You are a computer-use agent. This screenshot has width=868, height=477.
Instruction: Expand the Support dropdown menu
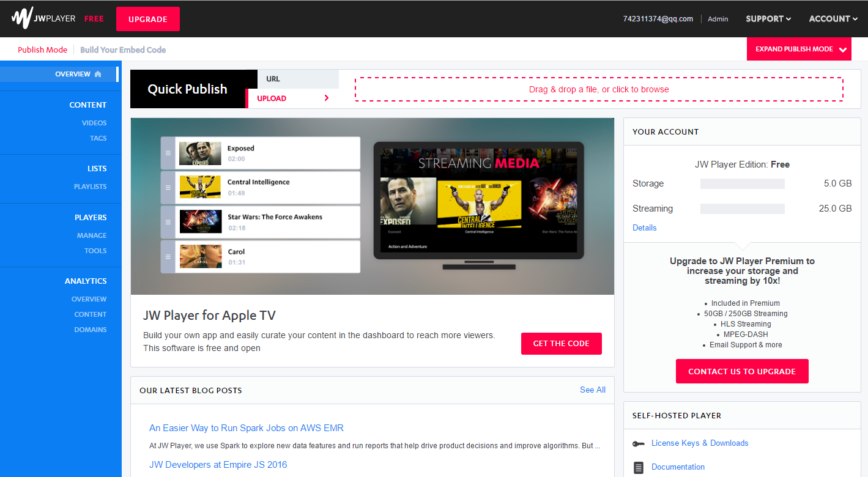[768, 19]
